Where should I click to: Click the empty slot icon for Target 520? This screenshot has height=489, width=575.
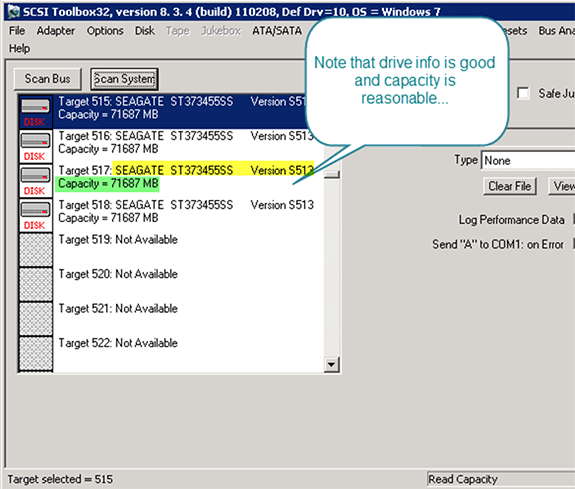(35, 284)
